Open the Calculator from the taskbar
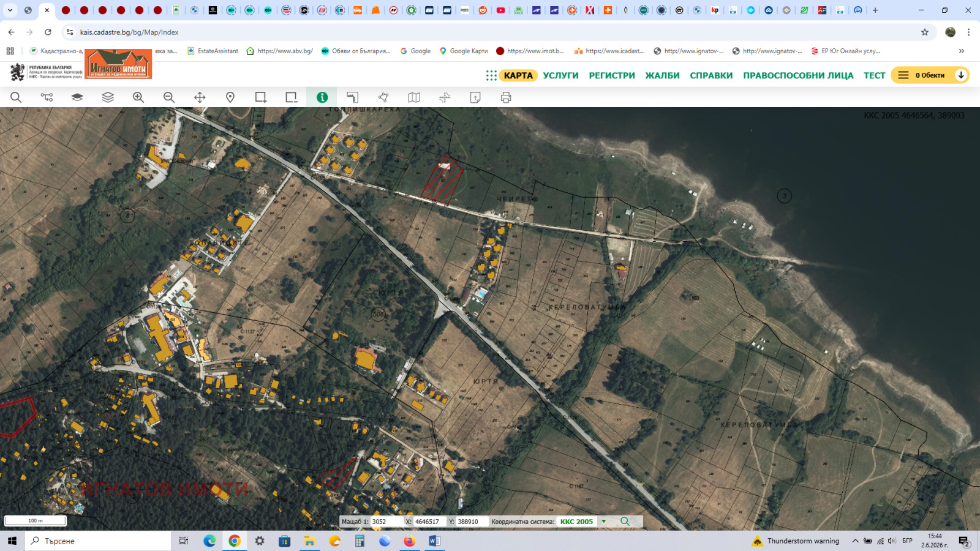The image size is (980, 551). coord(360,541)
